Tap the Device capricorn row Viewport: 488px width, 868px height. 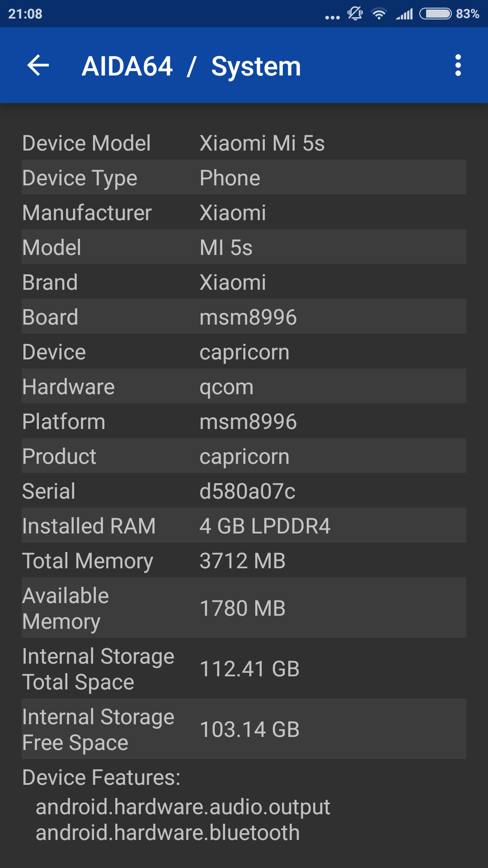click(244, 351)
